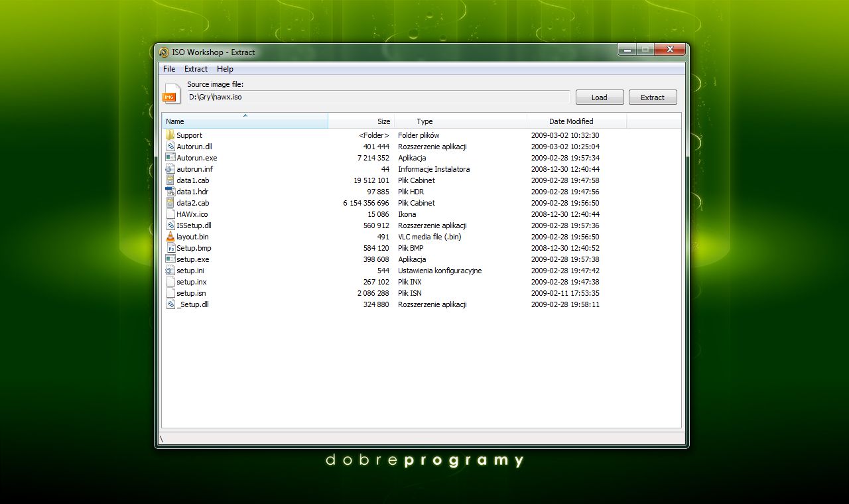
Task: Click the Autorun.exe application icon
Action: [170, 158]
